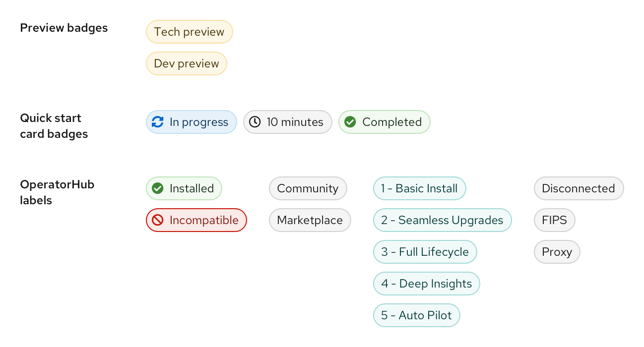Screen dimensions: 644x347
Task: Click the 3 - Full Lifecycle badge
Action: click(x=425, y=252)
